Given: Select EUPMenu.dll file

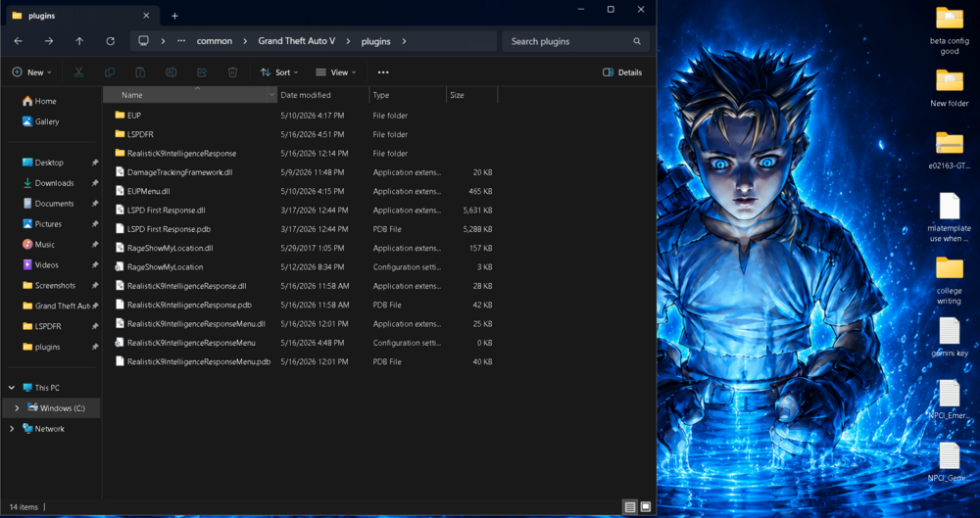Looking at the screenshot, I should tap(142, 191).
